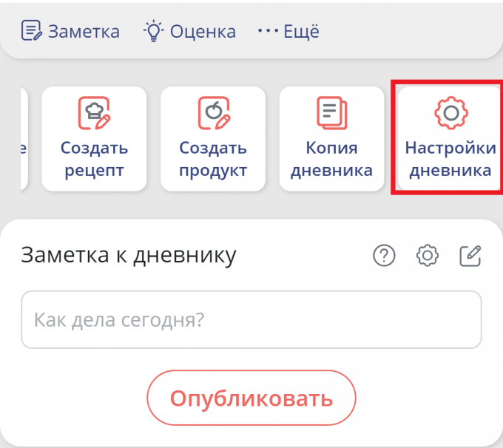The image size is (503, 448).
Task: Expand the Ещё menu label
Action: tap(302, 31)
